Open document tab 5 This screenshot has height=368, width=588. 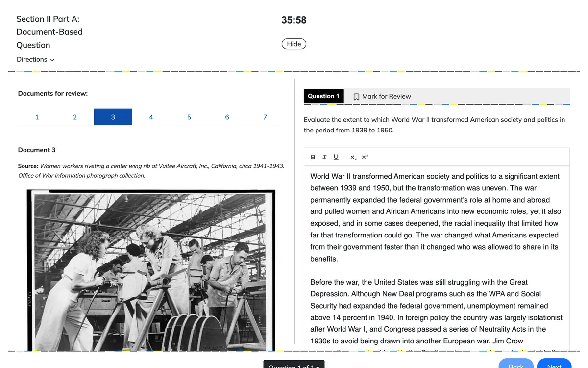point(189,117)
